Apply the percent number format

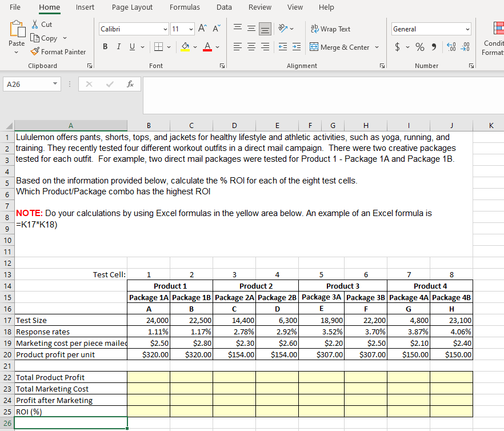click(419, 47)
